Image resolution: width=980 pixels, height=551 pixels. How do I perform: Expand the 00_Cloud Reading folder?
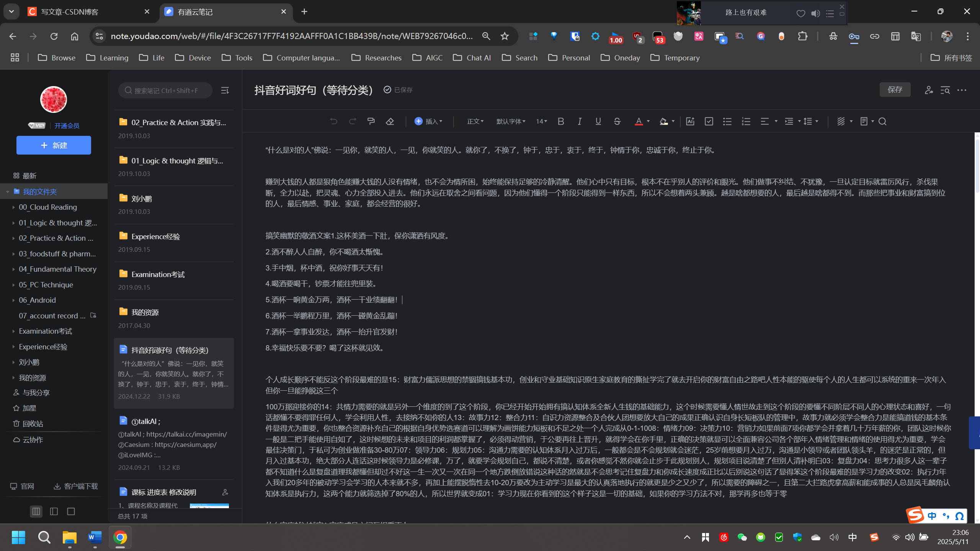pos(13,207)
